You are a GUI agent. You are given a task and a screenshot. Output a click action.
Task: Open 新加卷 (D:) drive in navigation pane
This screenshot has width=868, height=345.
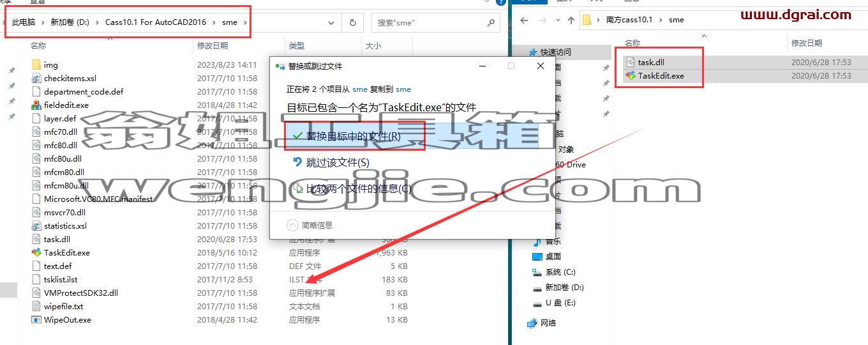pyautogui.click(x=564, y=287)
